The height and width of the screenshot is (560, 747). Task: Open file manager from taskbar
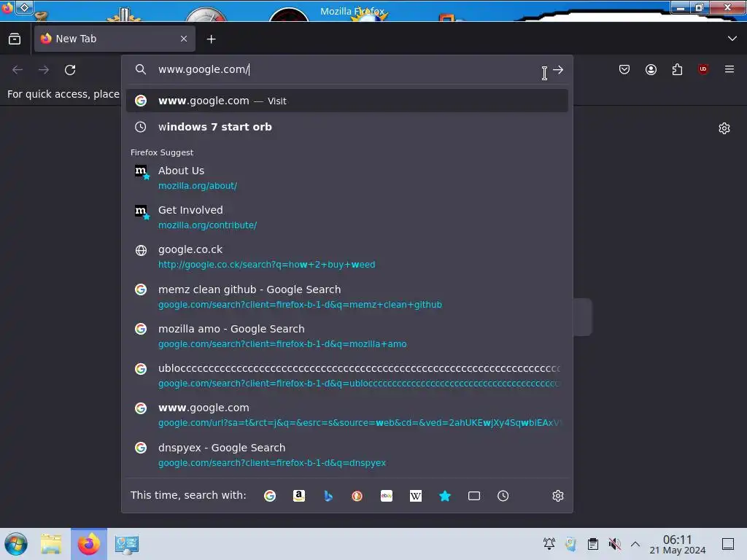click(51, 544)
